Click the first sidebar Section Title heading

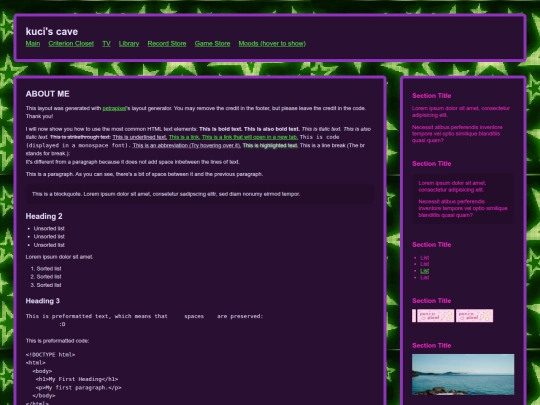(432, 96)
